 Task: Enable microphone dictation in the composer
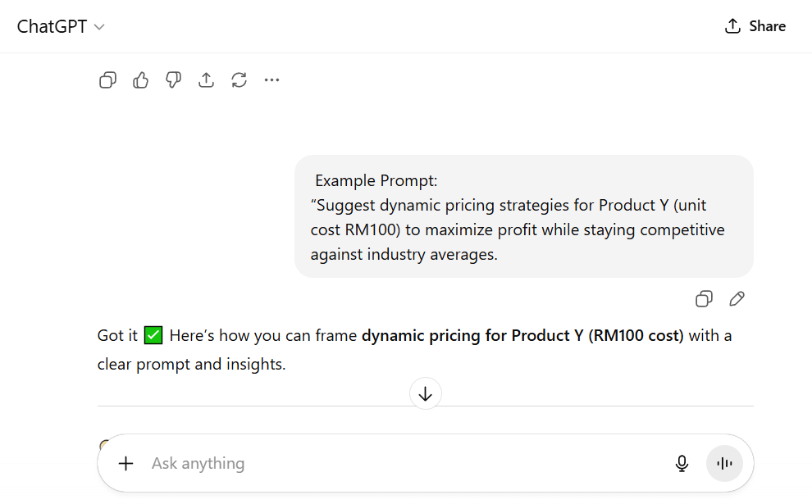[682, 463]
